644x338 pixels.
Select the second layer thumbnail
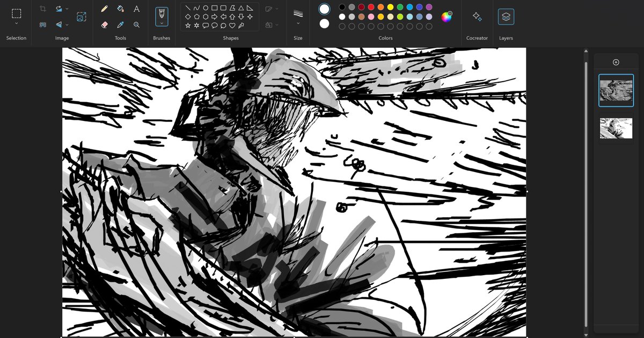[x=616, y=128]
